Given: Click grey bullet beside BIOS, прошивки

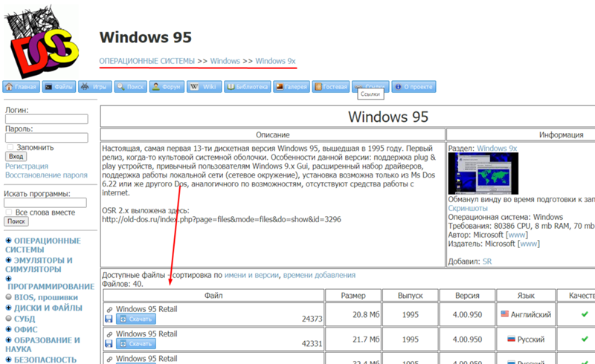Looking at the screenshot, I should (x=9, y=297).
